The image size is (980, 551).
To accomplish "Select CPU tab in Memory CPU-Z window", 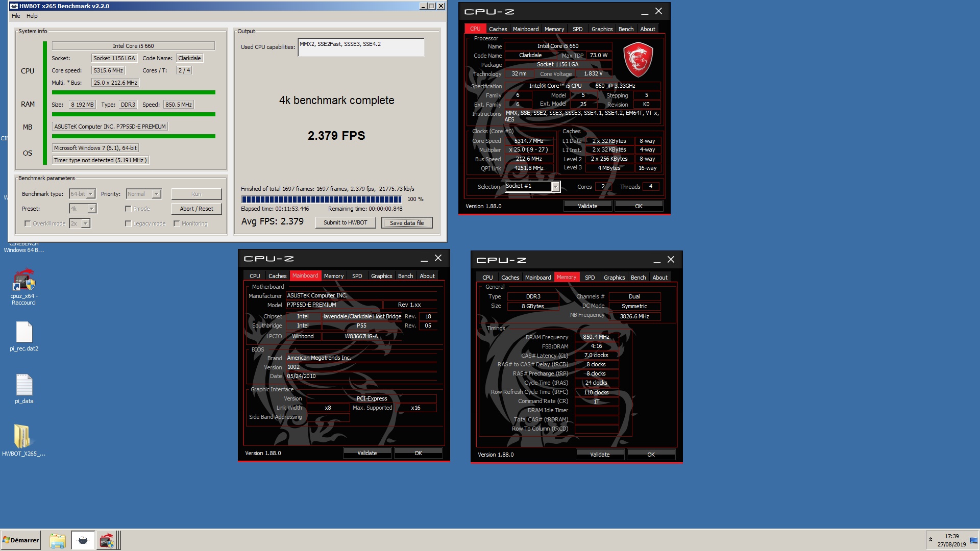I will point(487,278).
